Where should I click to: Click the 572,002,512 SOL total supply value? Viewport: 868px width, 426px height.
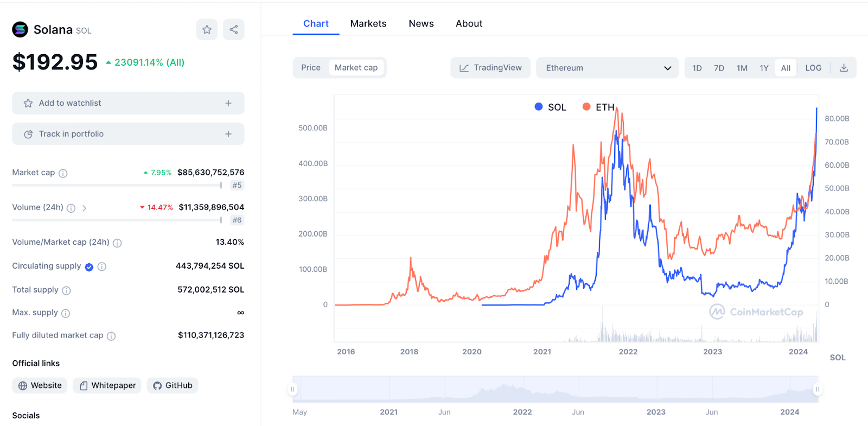(211, 290)
